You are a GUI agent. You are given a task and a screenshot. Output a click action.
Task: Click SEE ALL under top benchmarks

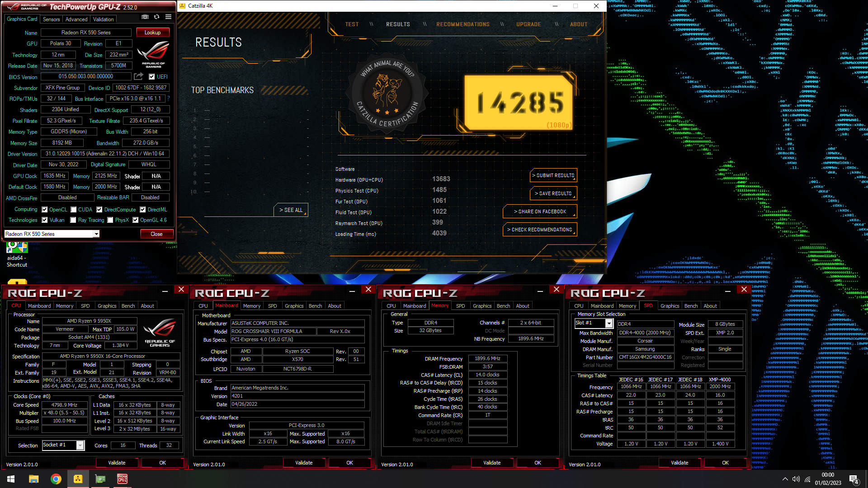click(x=291, y=210)
